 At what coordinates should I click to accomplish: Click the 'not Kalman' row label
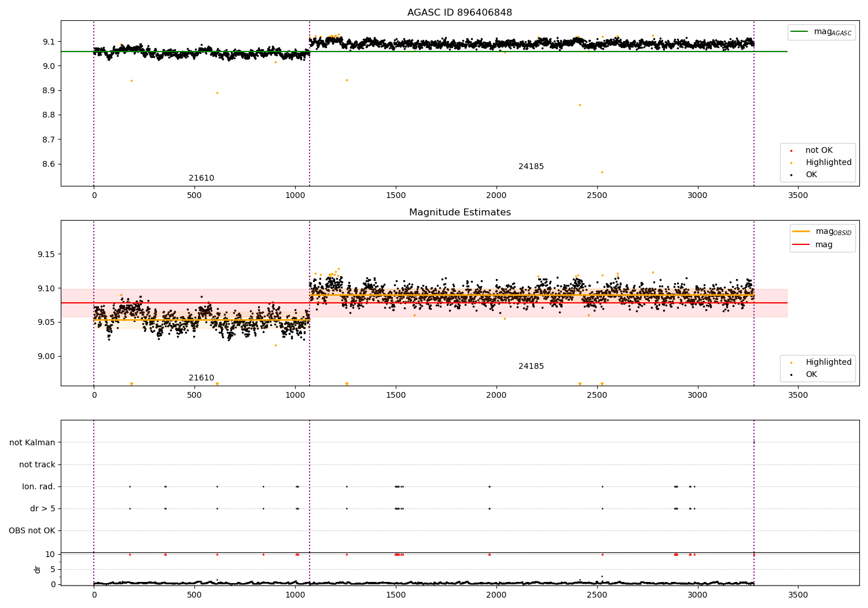(x=32, y=442)
